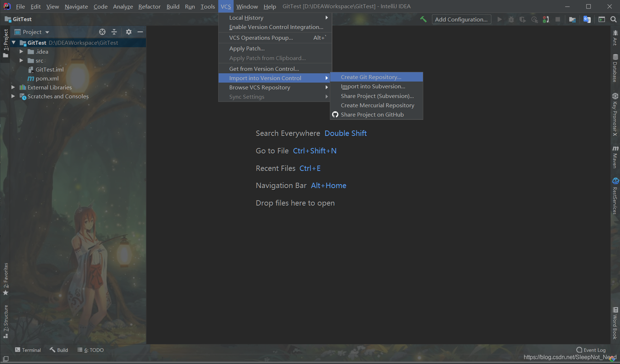This screenshot has width=620, height=364.
Task: Choose Get from Version Control...
Action: point(275,69)
